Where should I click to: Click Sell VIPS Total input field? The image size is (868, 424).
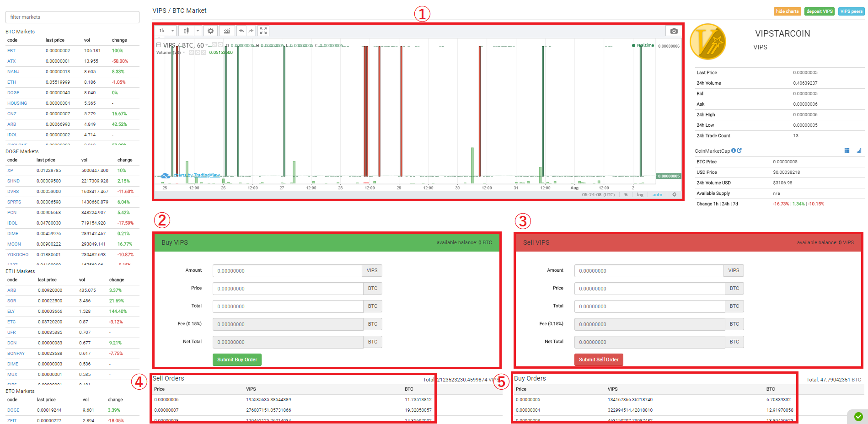pyautogui.click(x=650, y=306)
